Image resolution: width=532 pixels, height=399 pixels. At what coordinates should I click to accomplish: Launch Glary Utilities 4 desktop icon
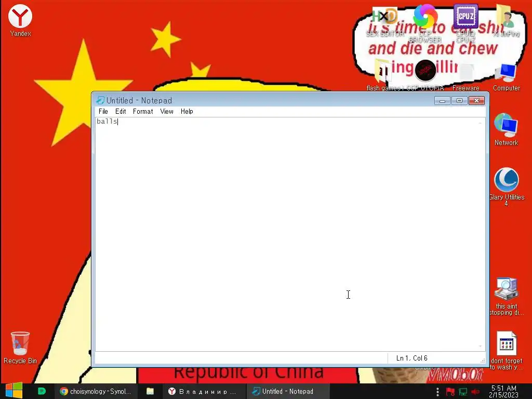pos(506,187)
